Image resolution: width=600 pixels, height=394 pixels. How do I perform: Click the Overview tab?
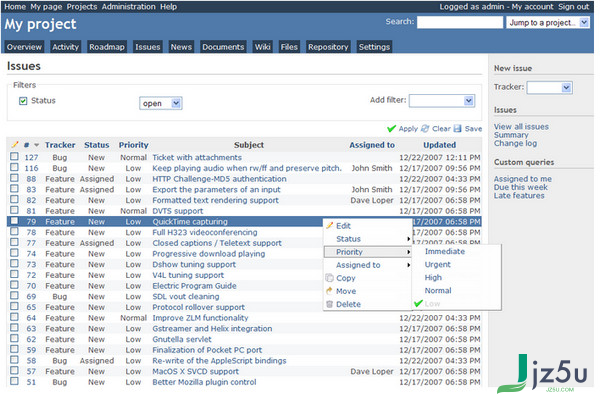[x=24, y=47]
